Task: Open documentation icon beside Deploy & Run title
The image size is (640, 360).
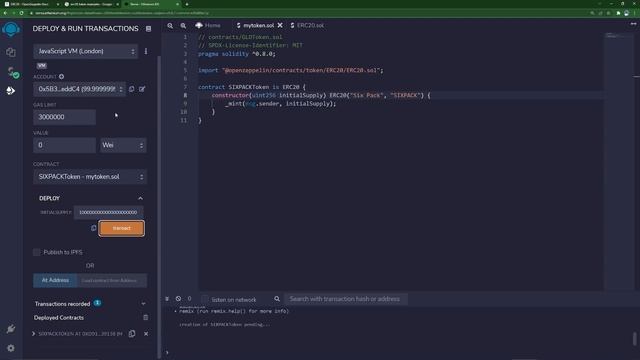Action: click(148, 29)
